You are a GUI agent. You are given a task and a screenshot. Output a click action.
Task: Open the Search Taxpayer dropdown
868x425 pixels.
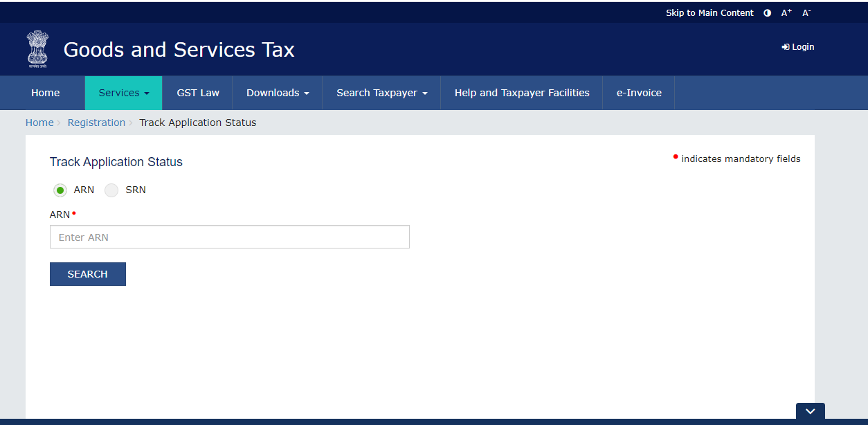[x=381, y=93]
